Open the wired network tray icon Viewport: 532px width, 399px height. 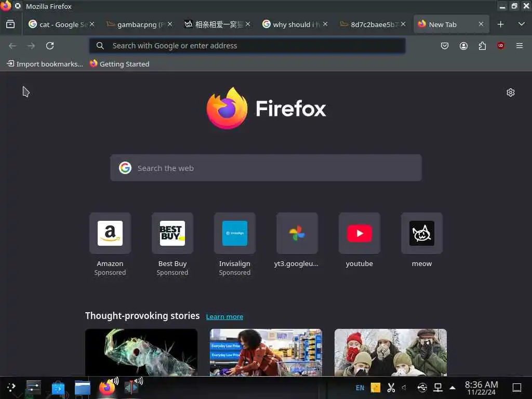(x=438, y=388)
